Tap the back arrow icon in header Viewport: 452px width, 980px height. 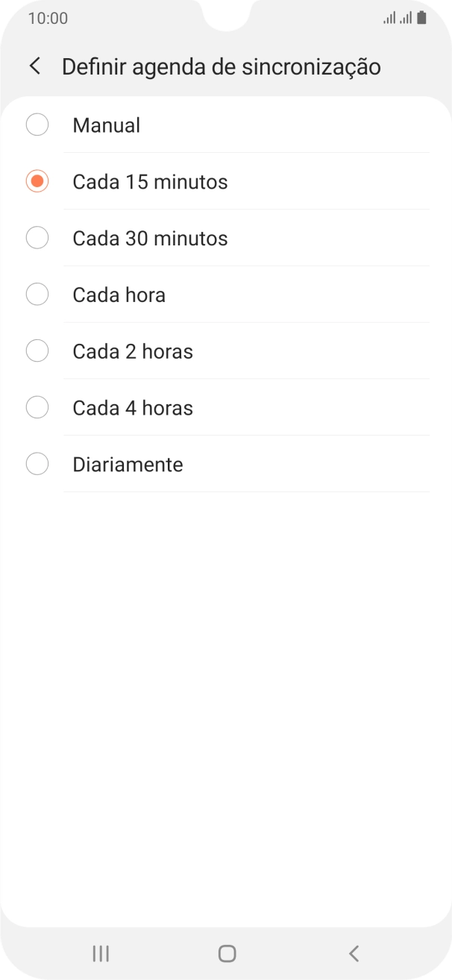pos(34,66)
